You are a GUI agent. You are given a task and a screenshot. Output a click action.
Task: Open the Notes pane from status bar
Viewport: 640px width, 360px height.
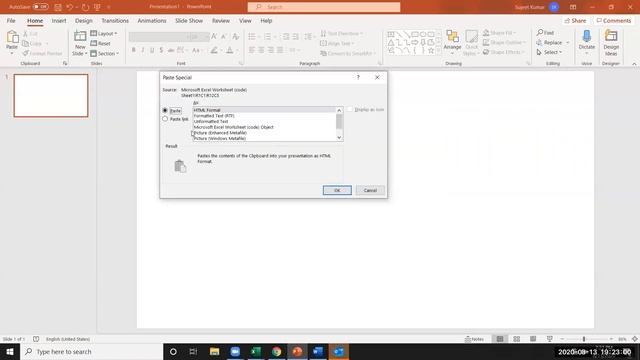point(474,339)
